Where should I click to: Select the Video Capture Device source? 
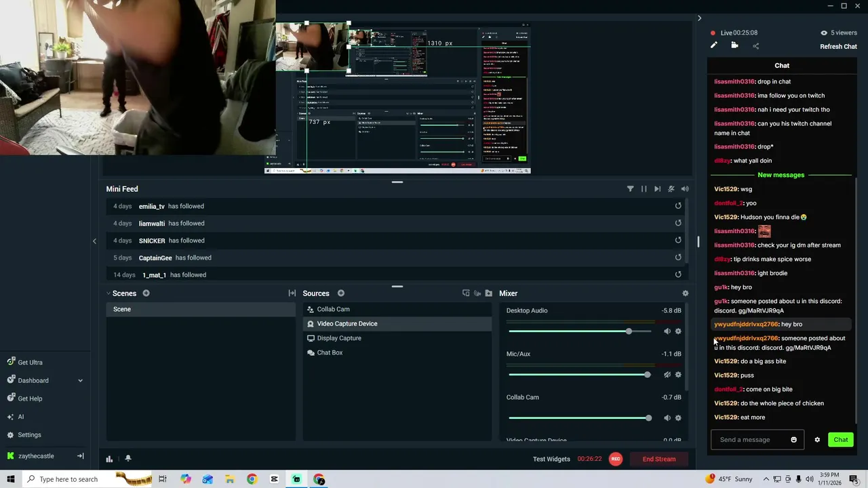[x=397, y=324]
